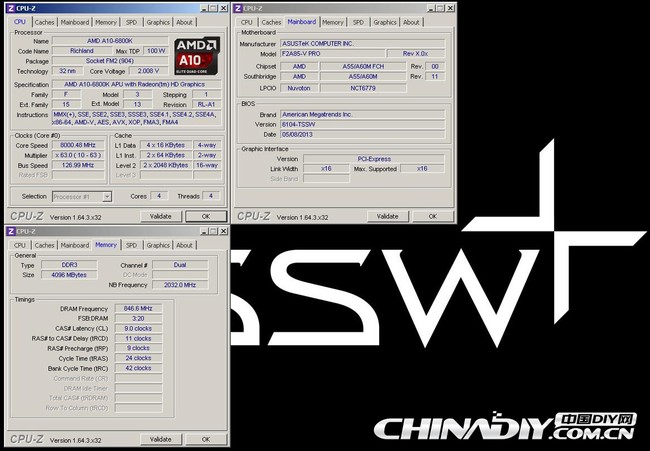Click the motherboard Model value F2A85-V PRO

tap(332, 53)
